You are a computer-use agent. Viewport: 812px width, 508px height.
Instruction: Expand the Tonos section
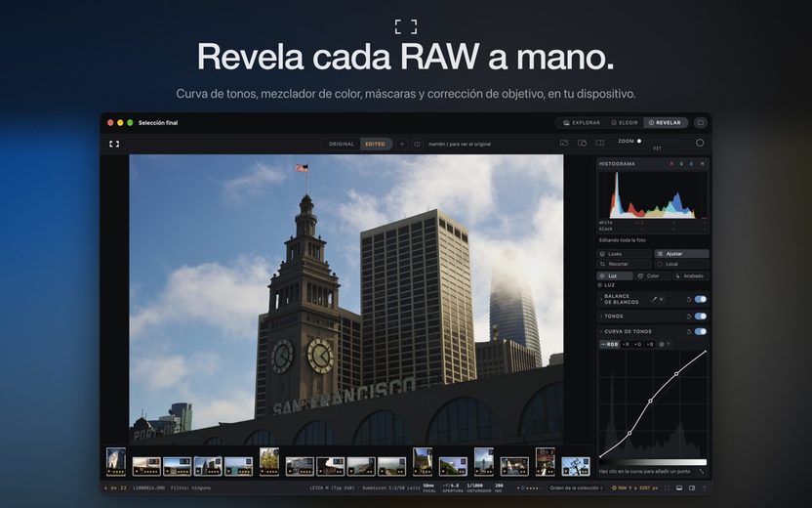coord(601,317)
